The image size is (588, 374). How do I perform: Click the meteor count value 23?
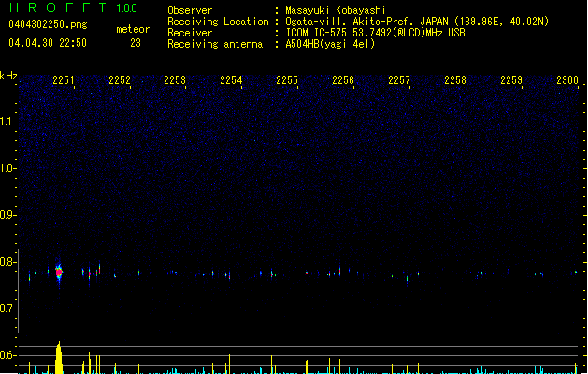pyautogui.click(x=136, y=43)
